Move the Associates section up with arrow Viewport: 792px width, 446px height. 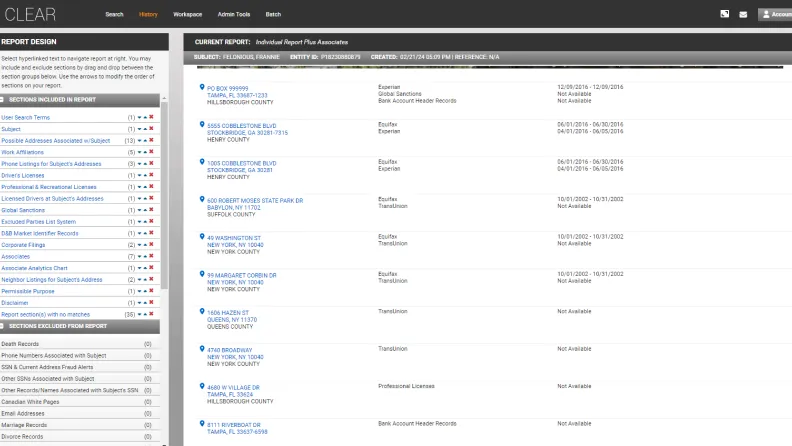145,256
